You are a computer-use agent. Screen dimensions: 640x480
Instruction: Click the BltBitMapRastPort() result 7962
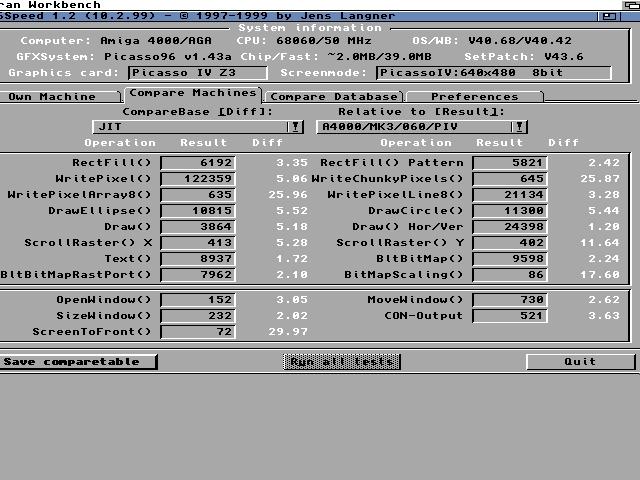click(198, 275)
